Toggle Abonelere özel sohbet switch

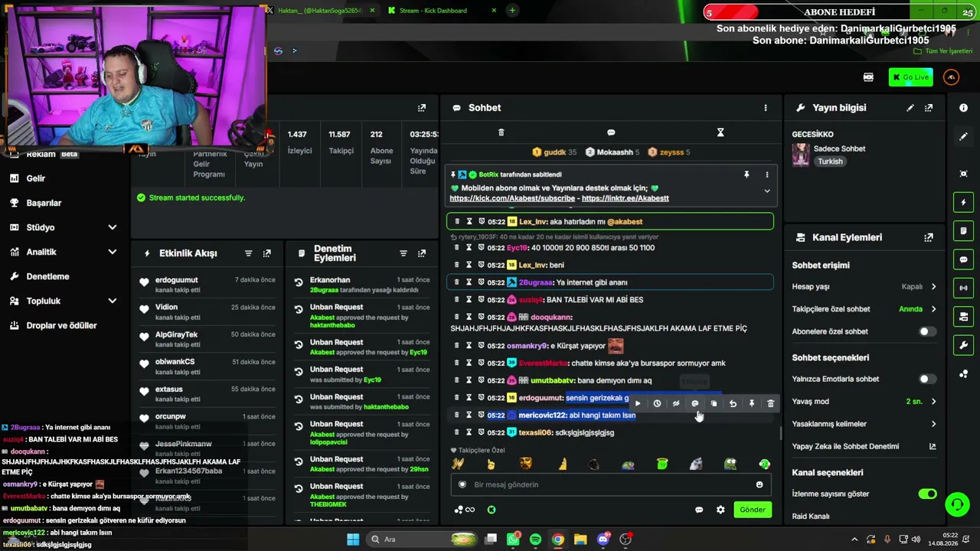927,331
